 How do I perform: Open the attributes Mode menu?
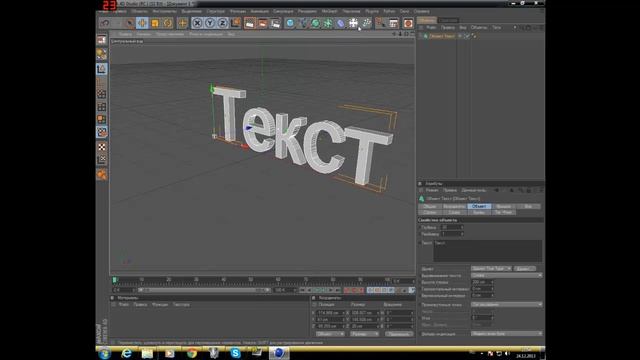coord(432,190)
